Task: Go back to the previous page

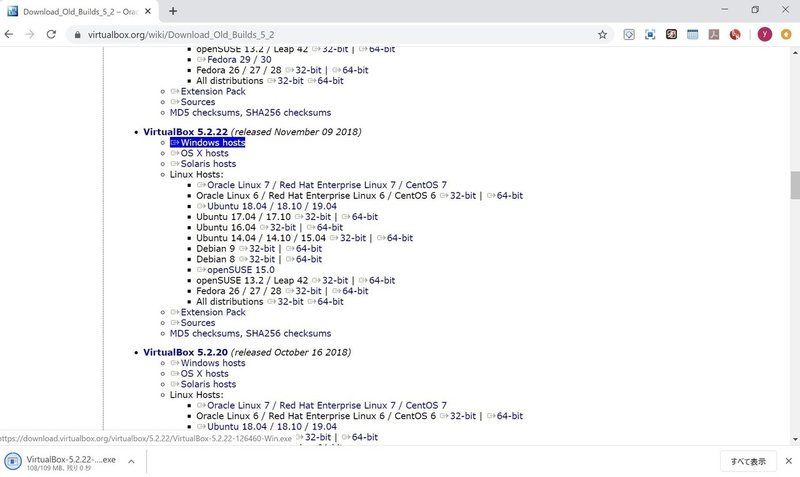Action: pyautogui.click(x=9, y=34)
